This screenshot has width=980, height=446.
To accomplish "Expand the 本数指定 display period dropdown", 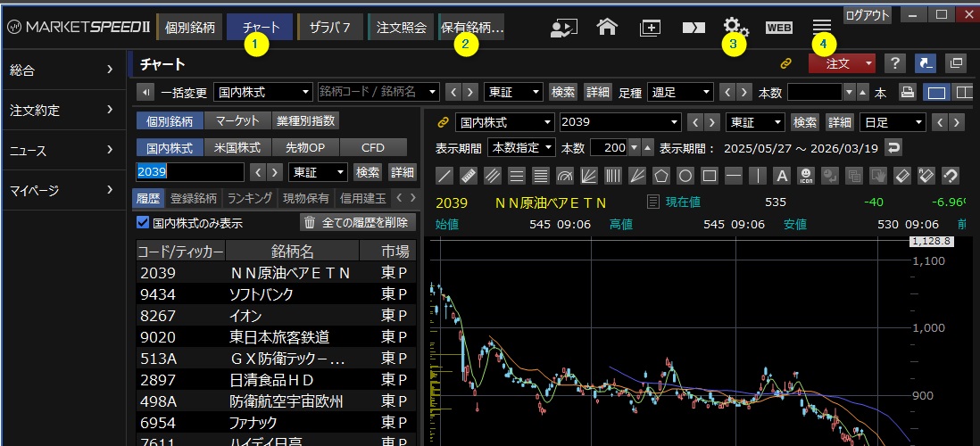I will click(x=522, y=147).
